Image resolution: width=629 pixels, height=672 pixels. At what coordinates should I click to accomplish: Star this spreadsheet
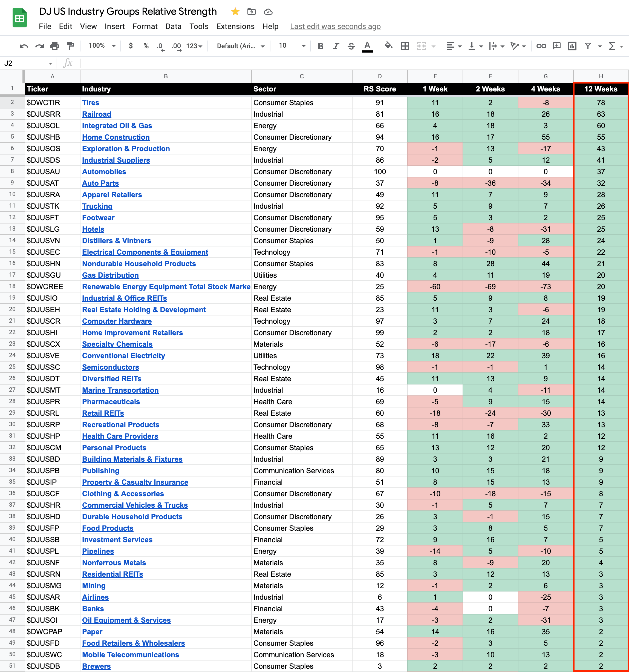point(235,12)
